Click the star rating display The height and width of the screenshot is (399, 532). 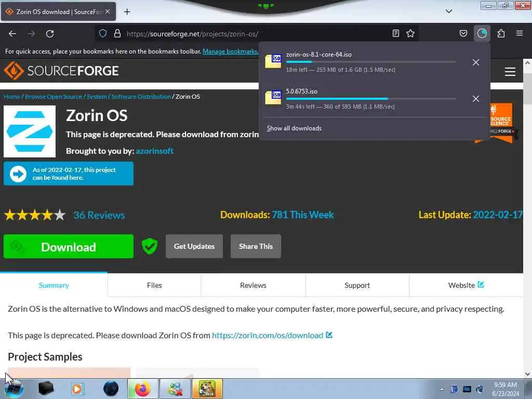[x=35, y=215]
